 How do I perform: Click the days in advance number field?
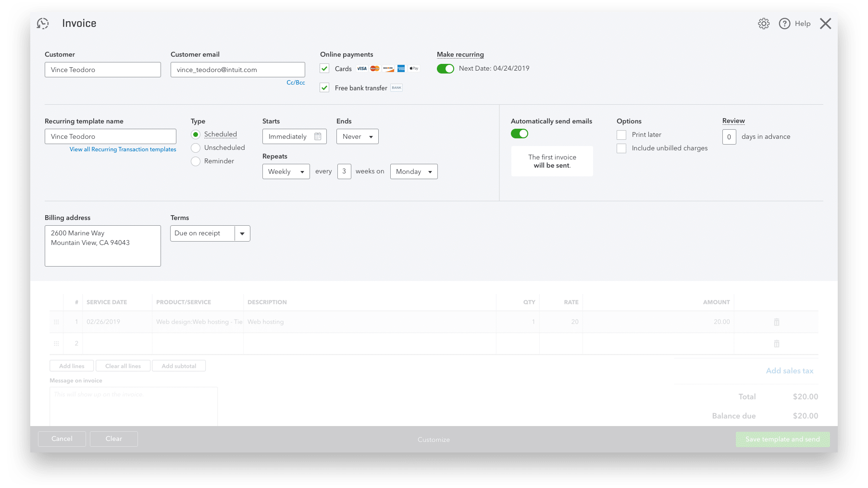point(729,137)
